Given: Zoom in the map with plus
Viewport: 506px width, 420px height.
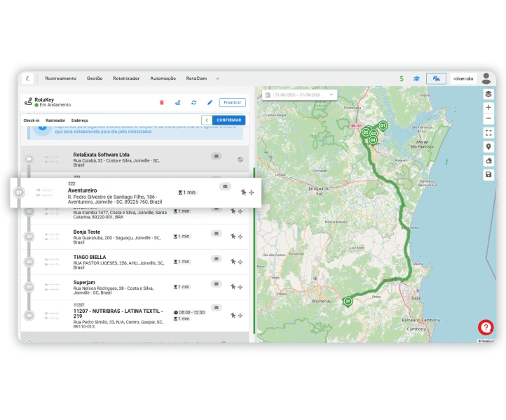Looking at the screenshot, I should pyautogui.click(x=488, y=107).
